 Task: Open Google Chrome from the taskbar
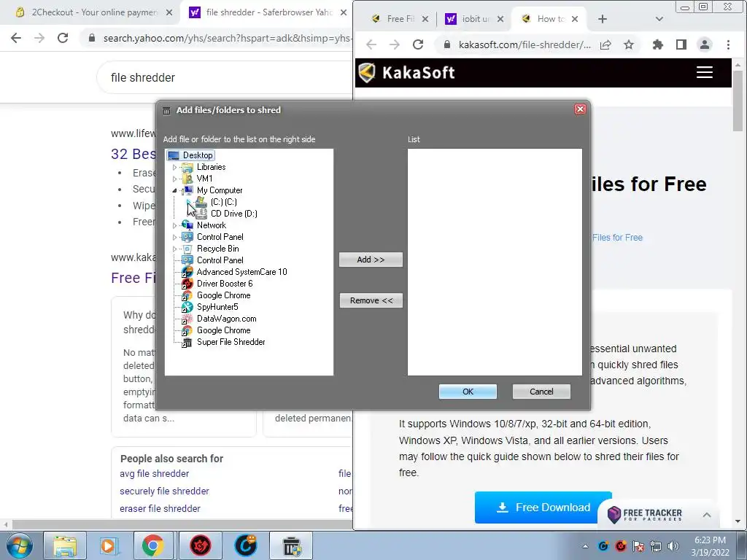[152, 545]
